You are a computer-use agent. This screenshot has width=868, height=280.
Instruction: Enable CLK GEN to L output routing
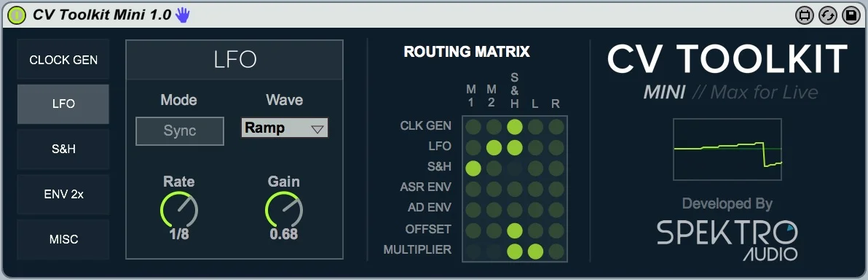535,127
